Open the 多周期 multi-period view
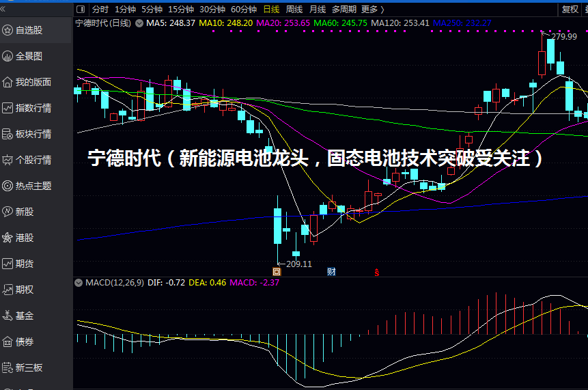 tap(344, 10)
